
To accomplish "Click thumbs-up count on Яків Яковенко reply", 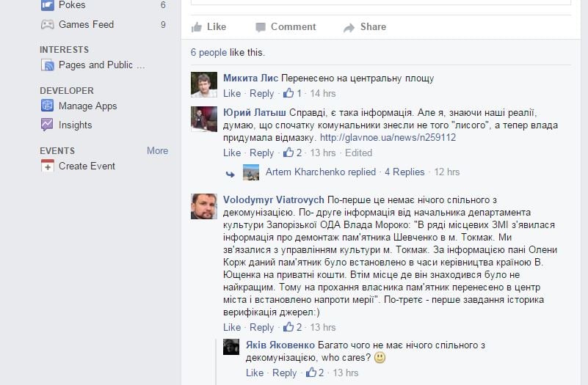I will click(315, 373).
